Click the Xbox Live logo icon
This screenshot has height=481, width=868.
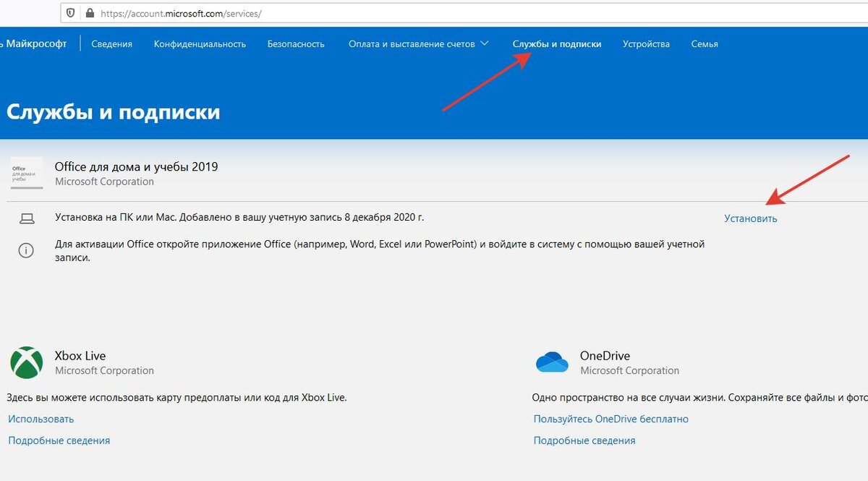click(x=27, y=362)
